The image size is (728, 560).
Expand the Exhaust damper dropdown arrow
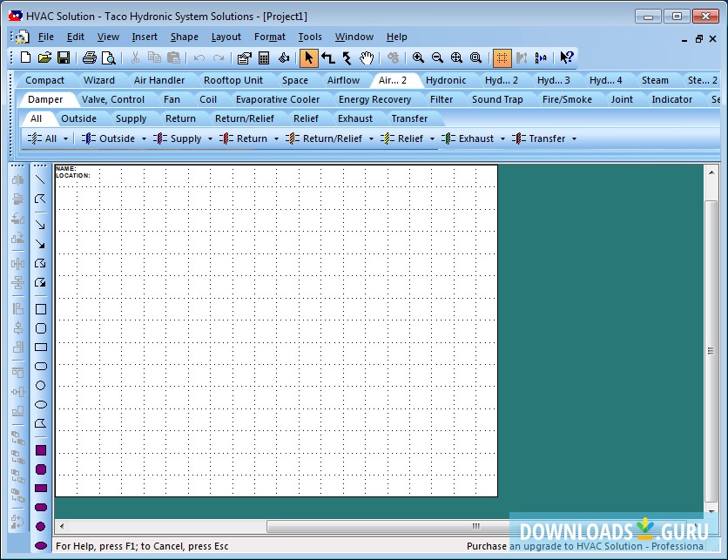coord(502,138)
